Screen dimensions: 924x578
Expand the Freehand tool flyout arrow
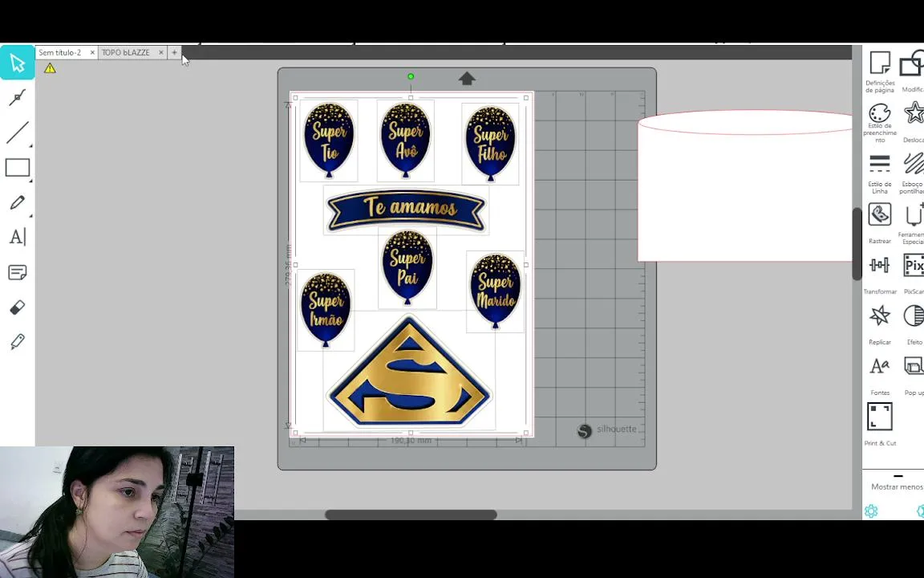[30, 214]
